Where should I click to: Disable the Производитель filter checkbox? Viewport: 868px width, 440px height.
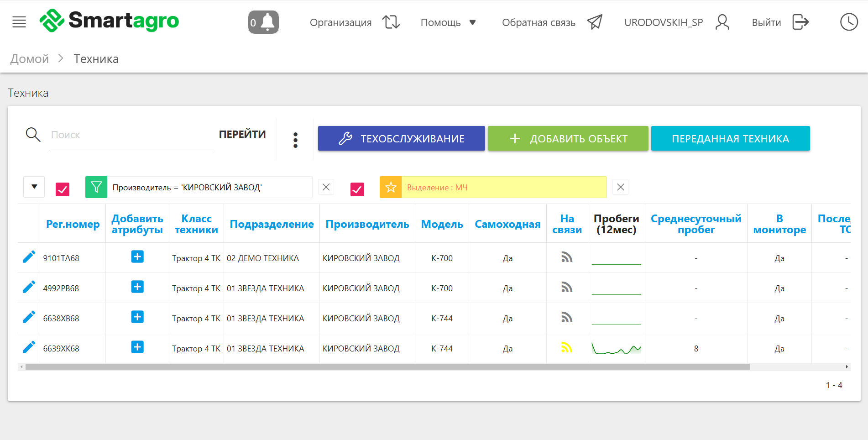pos(63,189)
